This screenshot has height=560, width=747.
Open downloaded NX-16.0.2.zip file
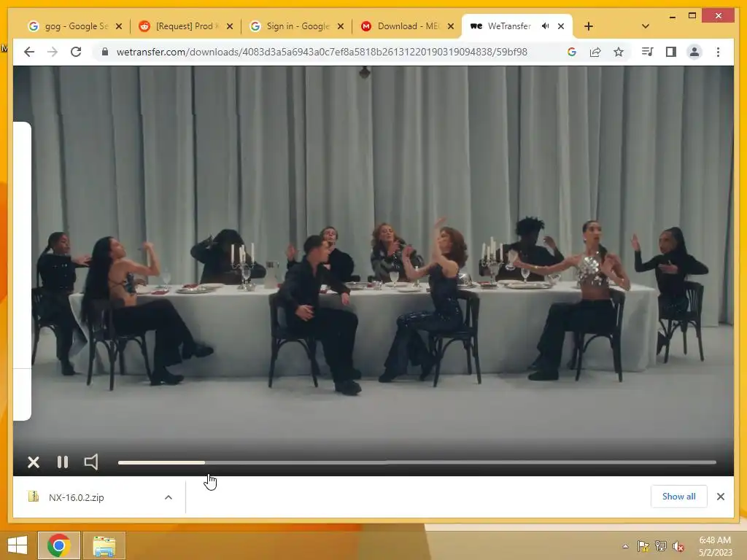76,497
